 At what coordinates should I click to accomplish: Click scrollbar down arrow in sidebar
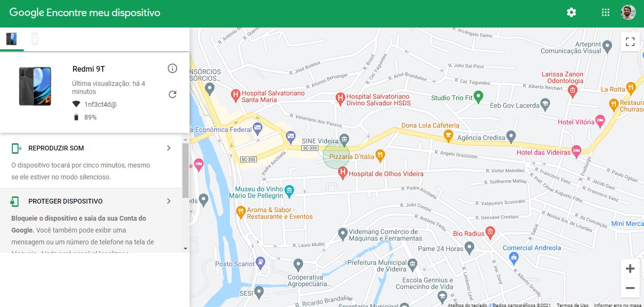pyautogui.click(x=185, y=248)
